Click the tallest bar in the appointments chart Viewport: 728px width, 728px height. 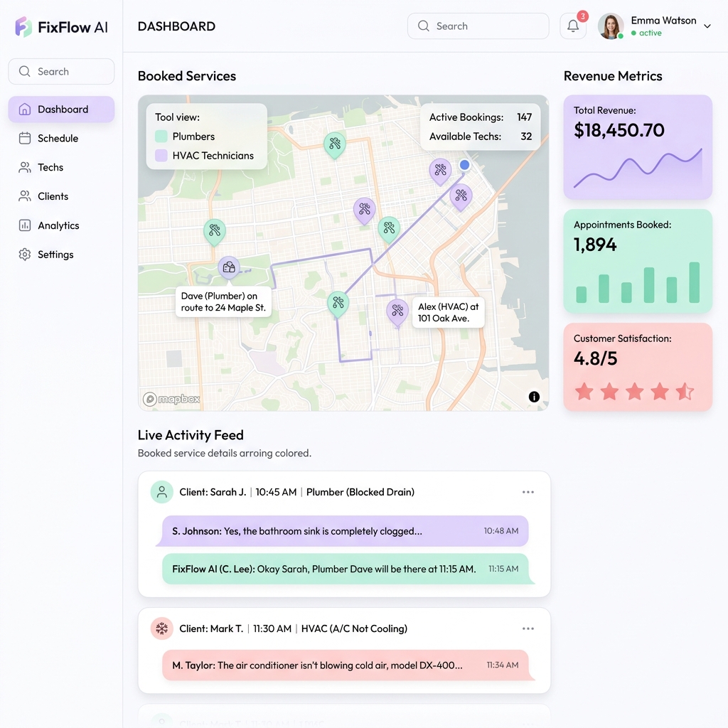coord(694,282)
